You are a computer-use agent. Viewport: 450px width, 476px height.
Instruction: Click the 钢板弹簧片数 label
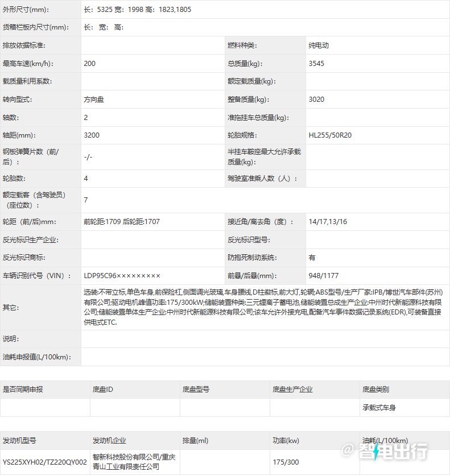(x=31, y=156)
